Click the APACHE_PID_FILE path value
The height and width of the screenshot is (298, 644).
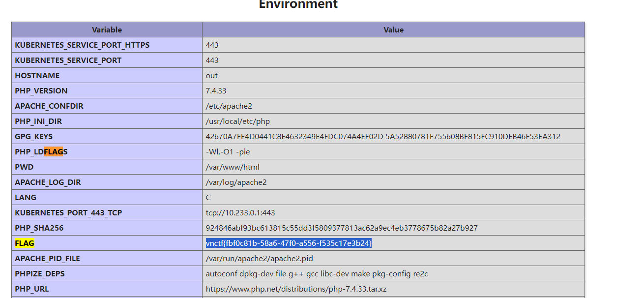tap(259, 258)
